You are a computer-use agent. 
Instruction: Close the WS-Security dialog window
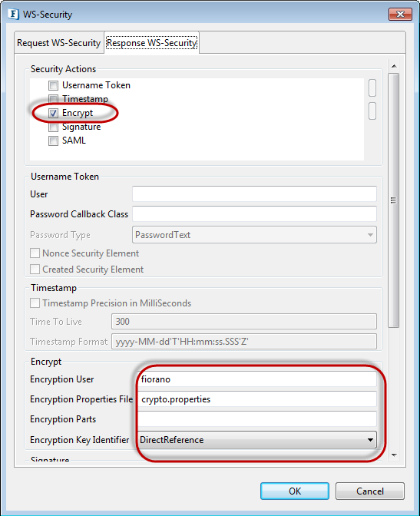tap(400, 14)
